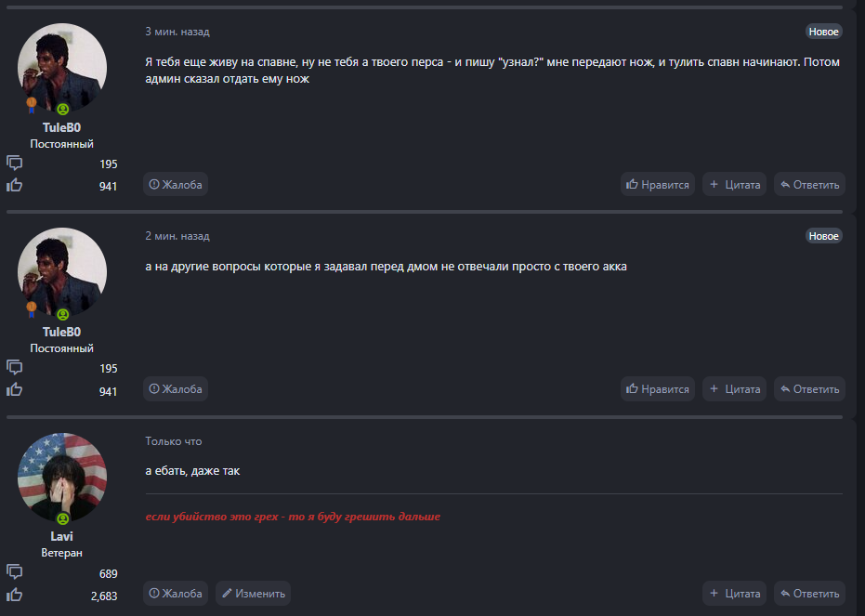Click the "Только что" timestamp on Lavi's post
This screenshot has height=616, width=865.
point(173,441)
